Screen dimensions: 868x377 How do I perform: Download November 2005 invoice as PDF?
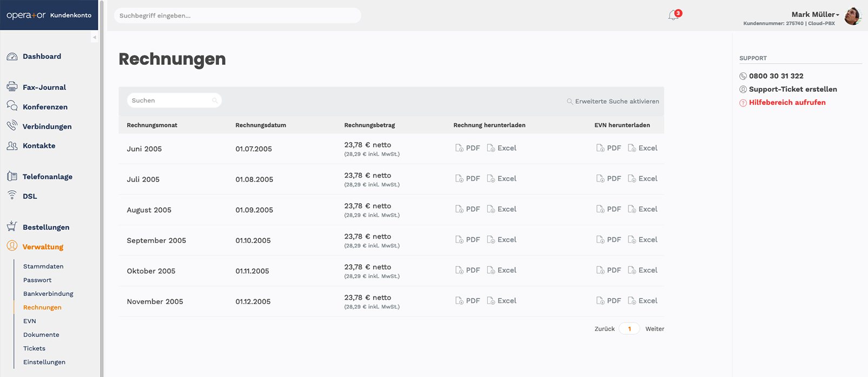(x=468, y=301)
